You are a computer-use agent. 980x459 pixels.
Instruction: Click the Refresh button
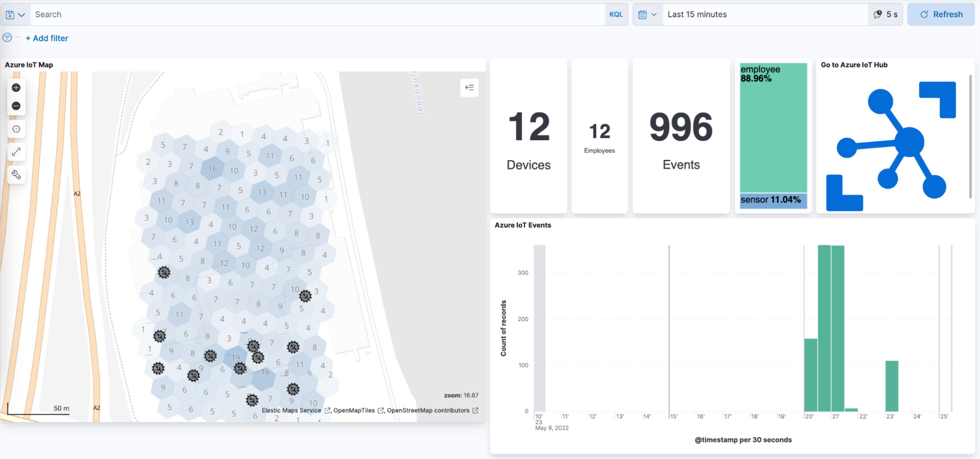pyautogui.click(x=941, y=15)
